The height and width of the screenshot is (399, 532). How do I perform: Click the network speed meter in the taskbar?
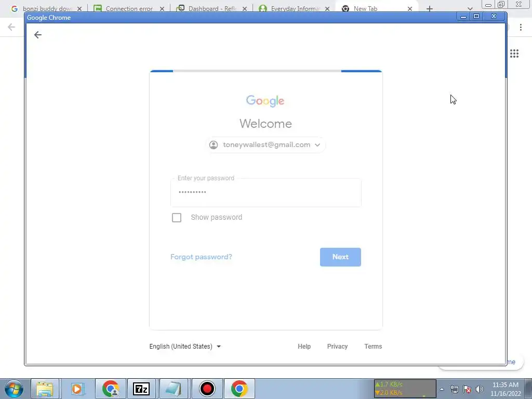[x=405, y=389]
